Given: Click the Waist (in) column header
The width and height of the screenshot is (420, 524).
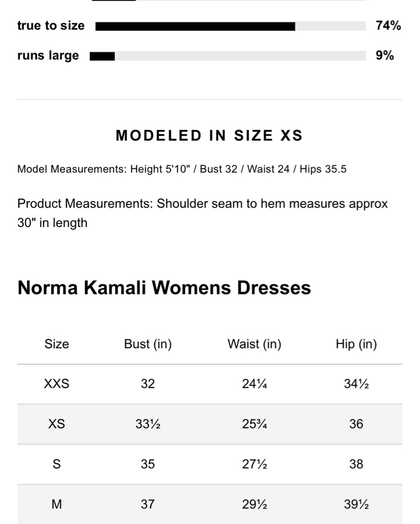Looking at the screenshot, I should click(254, 344).
